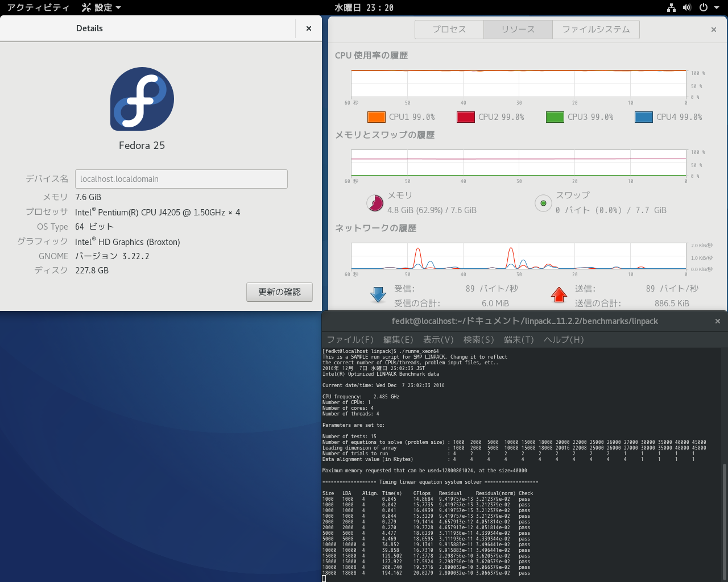Image resolution: width=728 pixels, height=582 pixels.
Task: Click the power icon in top bar
Action: coord(704,7)
